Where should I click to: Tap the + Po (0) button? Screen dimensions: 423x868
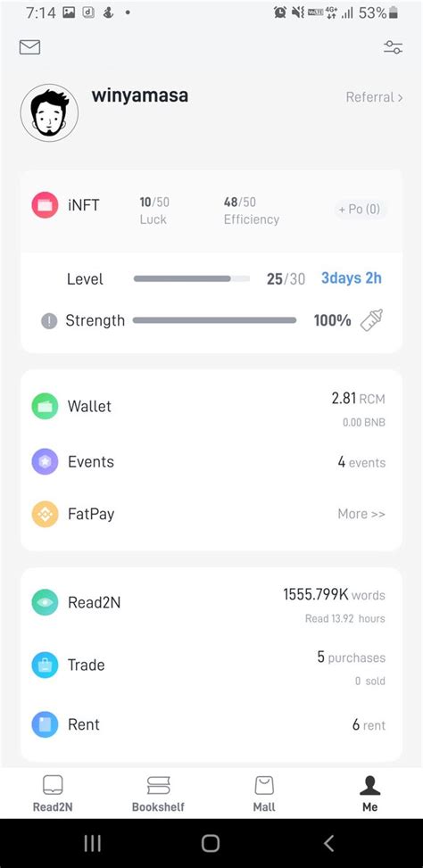click(x=360, y=210)
